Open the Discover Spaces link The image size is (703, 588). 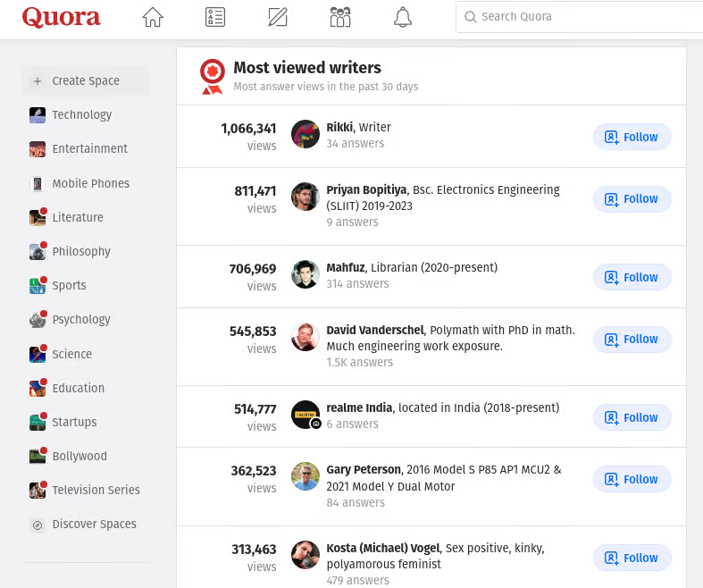(94, 525)
